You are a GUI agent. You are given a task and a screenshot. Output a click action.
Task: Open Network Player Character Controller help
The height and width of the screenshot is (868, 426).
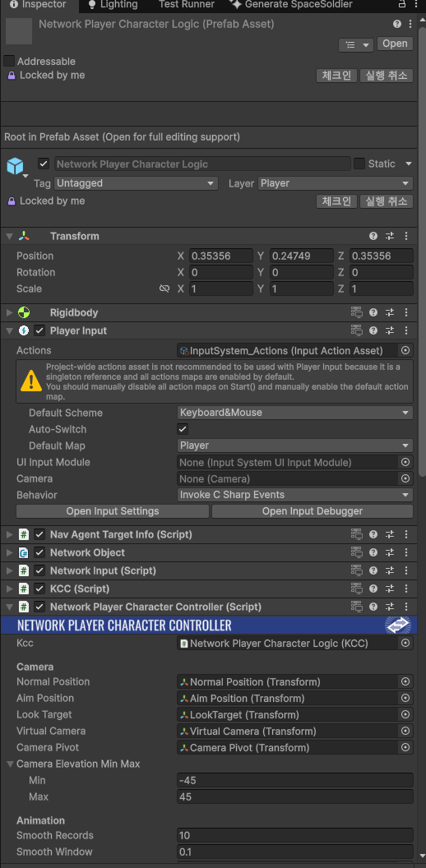pos(373,607)
